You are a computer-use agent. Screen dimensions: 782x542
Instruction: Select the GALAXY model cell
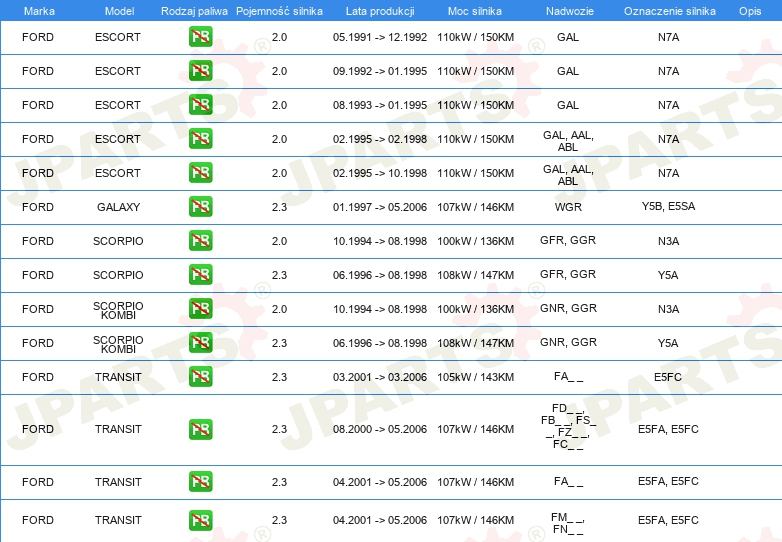tap(118, 207)
